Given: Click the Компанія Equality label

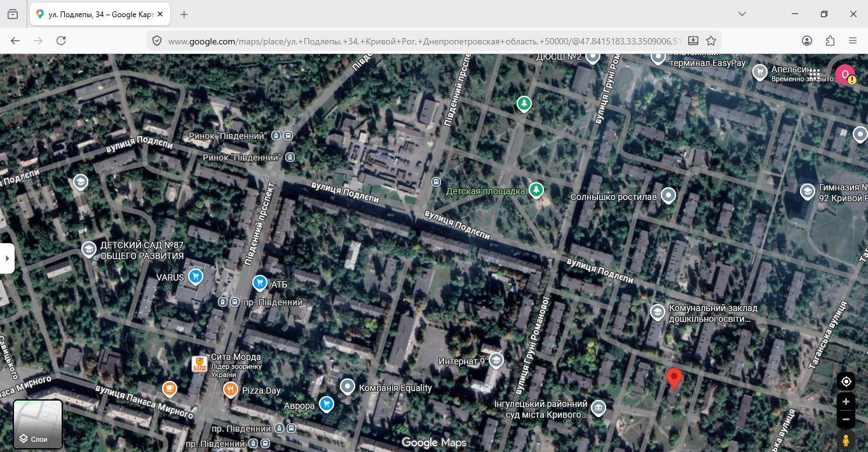Looking at the screenshot, I should 395,388.
